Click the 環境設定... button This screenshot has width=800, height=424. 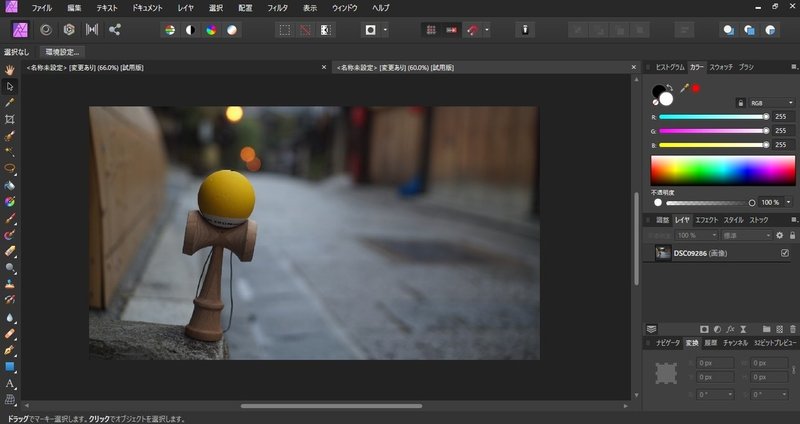(62, 51)
